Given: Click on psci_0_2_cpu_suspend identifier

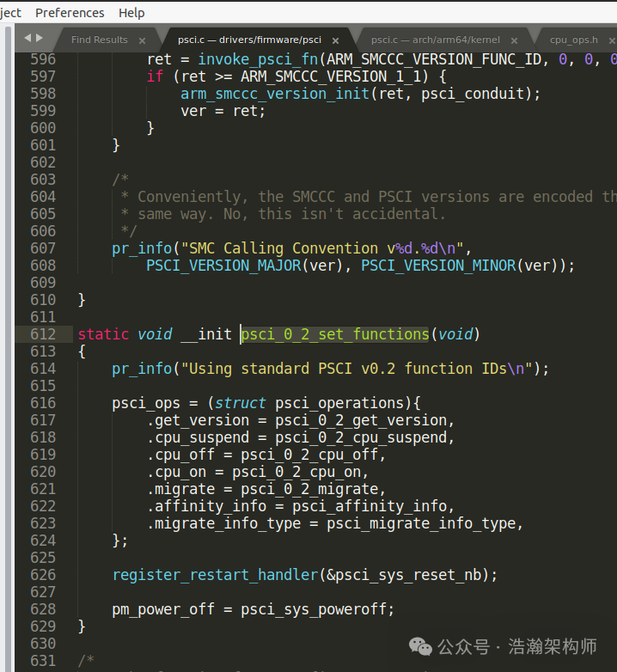Looking at the screenshot, I should click(x=361, y=437).
